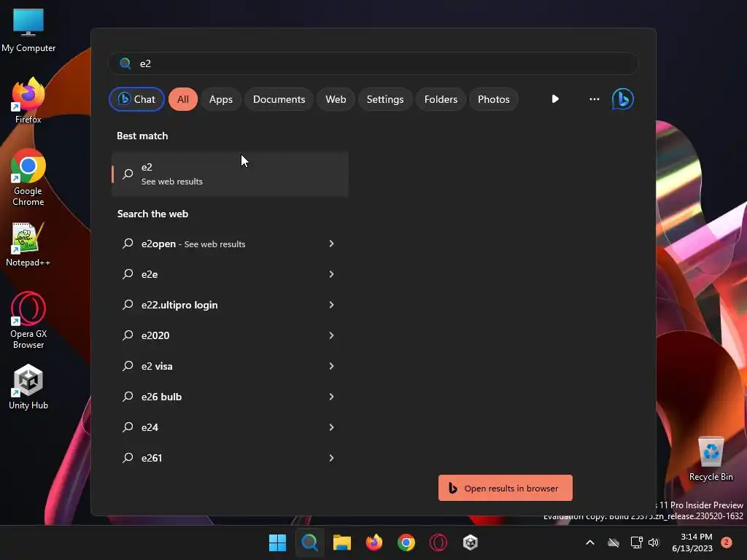Screen dimensions: 747x560
Task: Expand the e2020 suggestion chevron
Action: coord(331,335)
